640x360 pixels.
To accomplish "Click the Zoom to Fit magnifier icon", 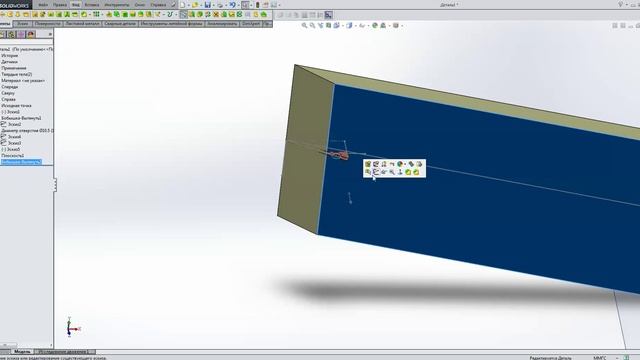I will [304, 25].
